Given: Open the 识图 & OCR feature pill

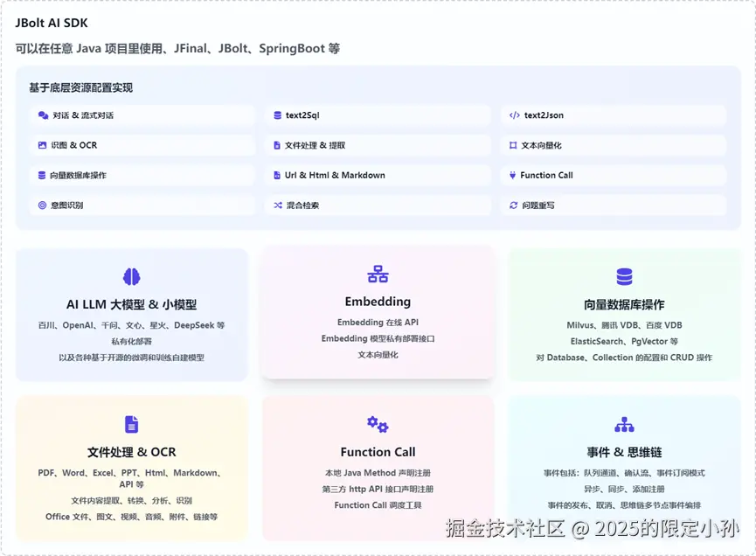Looking at the screenshot, I should point(142,145).
